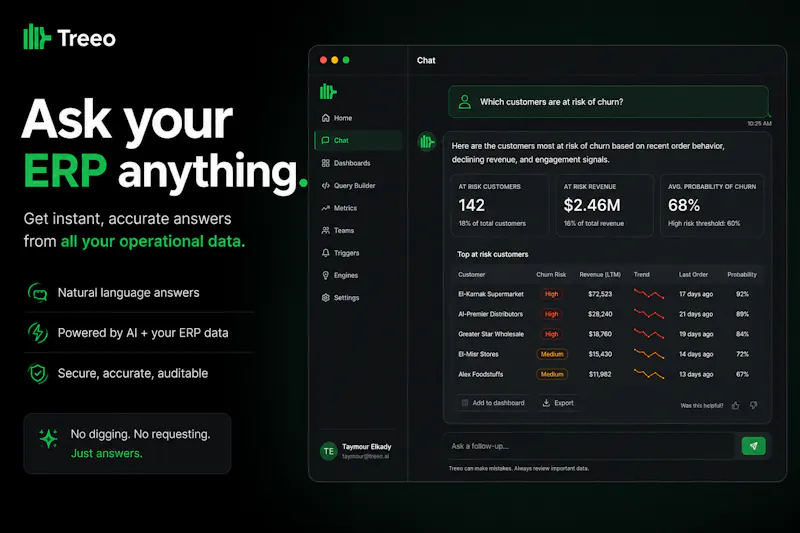Click Al-Premier Distributors in the table
The width and height of the screenshot is (800, 533).
pyautogui.click(x=490, y=314)
